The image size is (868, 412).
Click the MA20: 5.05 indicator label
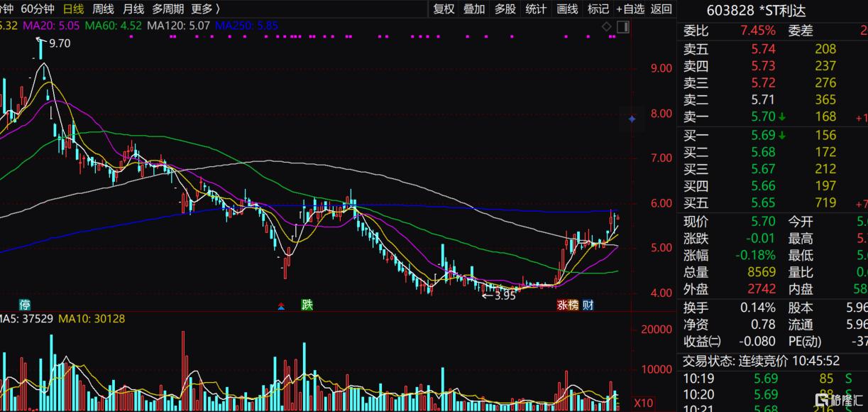pyautogui.click(x=51, y=26)
